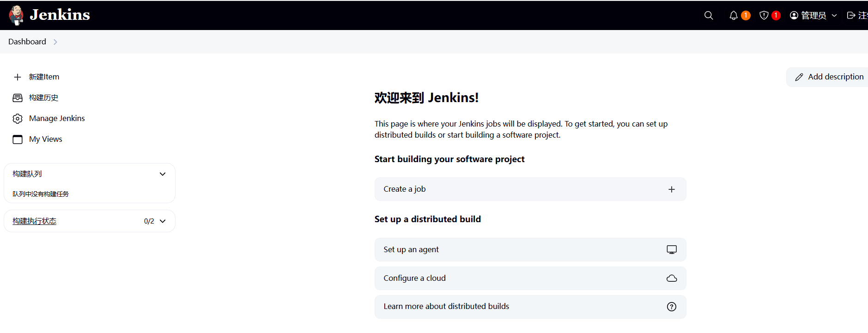Click the help icon on Learn more row
The height and width of the screenshot is (333, 868).
[672, 307]
